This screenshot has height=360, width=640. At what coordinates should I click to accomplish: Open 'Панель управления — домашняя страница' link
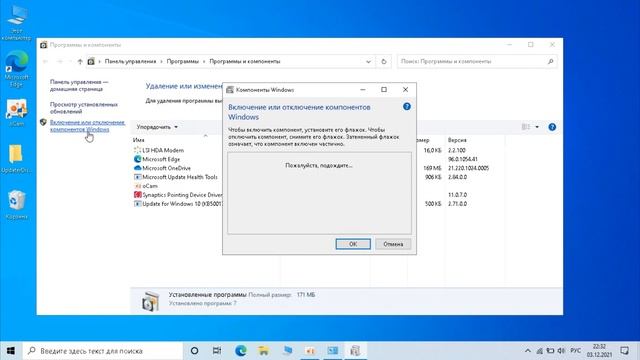[x=79, y=85]
